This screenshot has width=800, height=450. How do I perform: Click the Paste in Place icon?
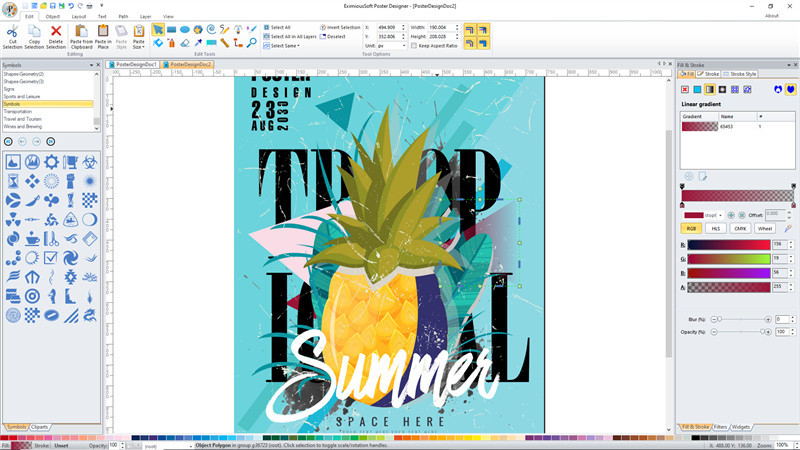tap(103, 32)
